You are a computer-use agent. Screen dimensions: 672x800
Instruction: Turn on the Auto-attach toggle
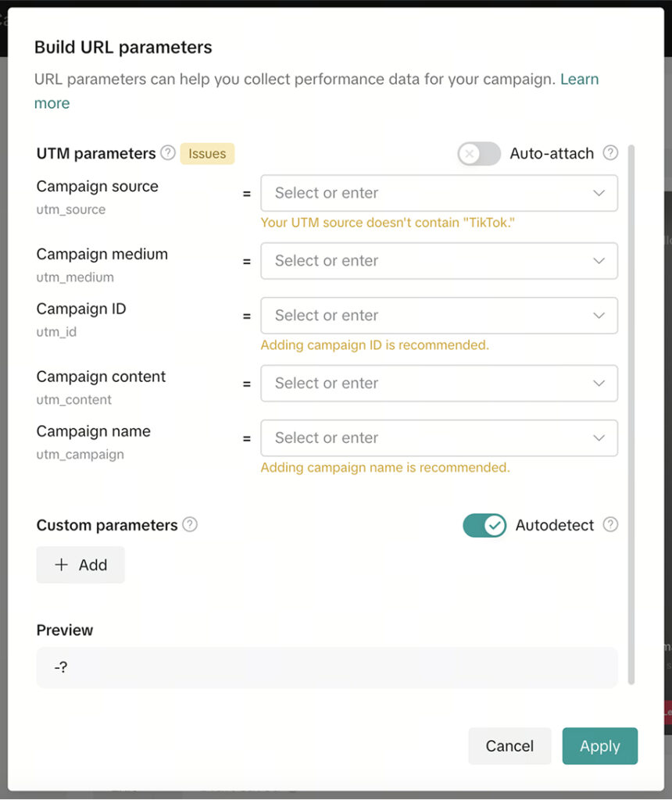[479, 154]
